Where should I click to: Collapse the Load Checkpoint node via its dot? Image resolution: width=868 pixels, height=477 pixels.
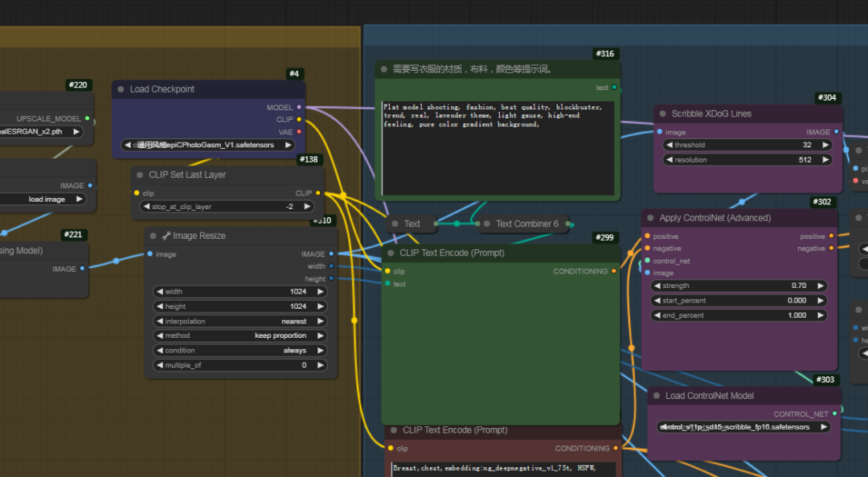pyautogui.click(x=121, y=89)
